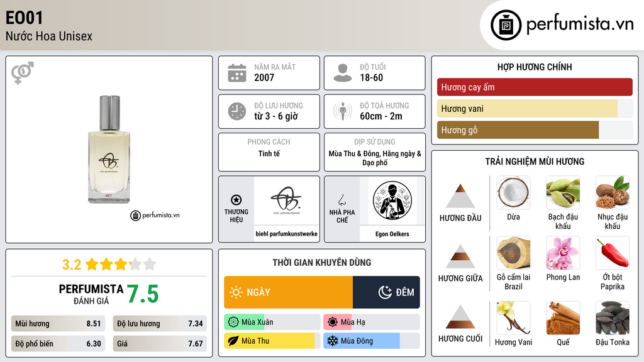Click the perfumista.vn watermark under bottle

click(x=155, y=215)
